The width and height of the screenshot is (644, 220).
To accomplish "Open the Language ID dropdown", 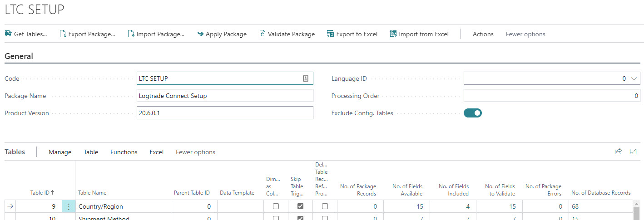I will click(x=634, y=78).
